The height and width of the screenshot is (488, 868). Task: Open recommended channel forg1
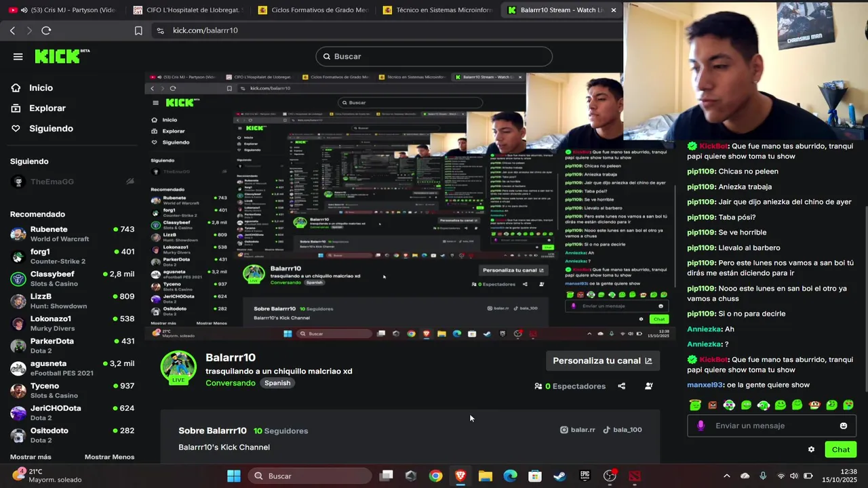[72, 256]
